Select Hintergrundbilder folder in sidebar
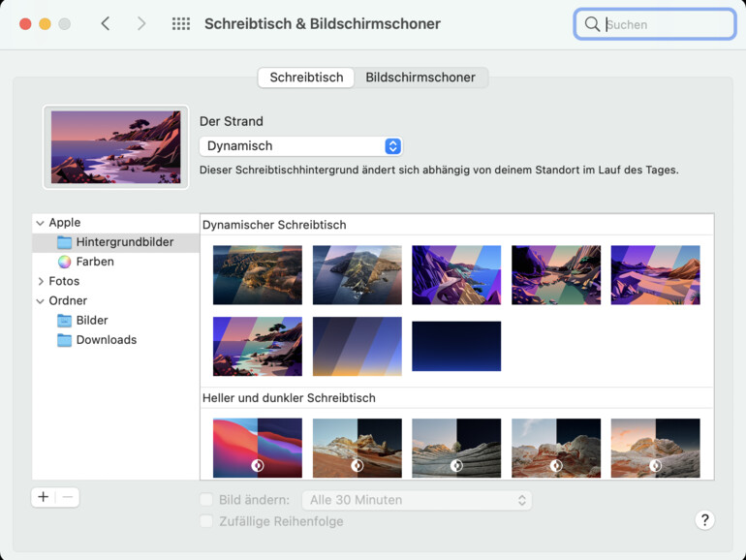This screenshot has width=746, height=560. [115, 242]
